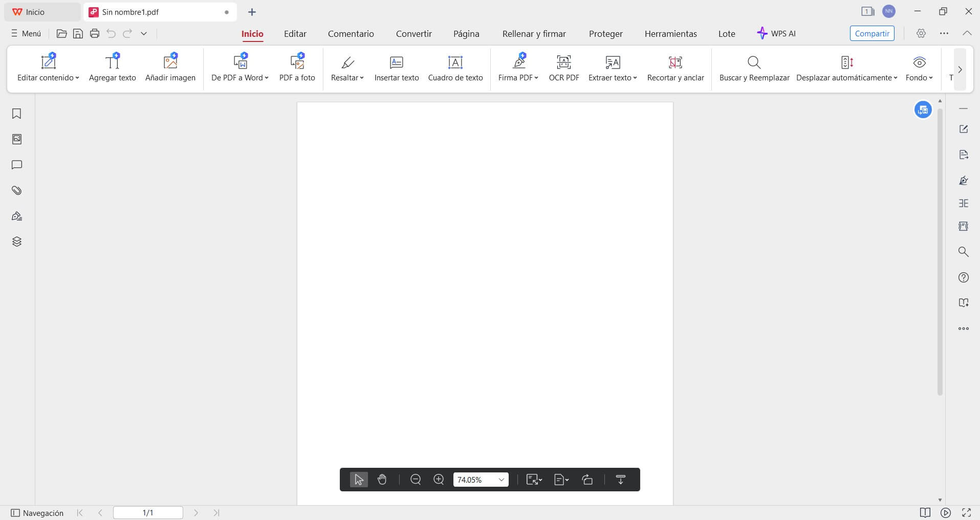Select the OCR PDF tool

(563, 68)
